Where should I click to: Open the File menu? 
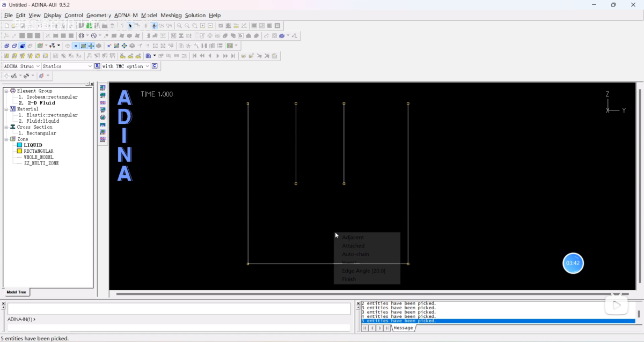point(8,15)
